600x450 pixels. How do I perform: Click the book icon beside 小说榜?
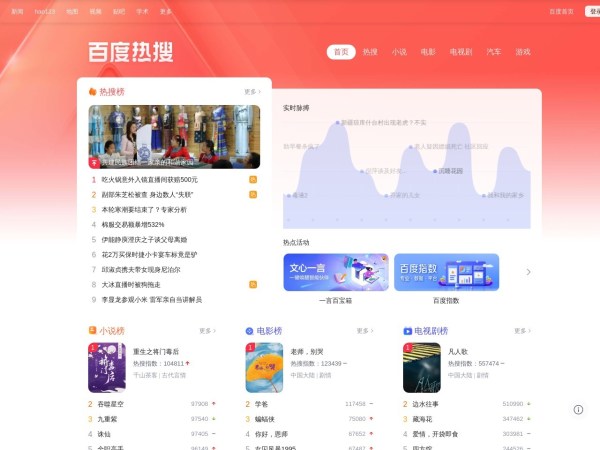pos(92,331)
